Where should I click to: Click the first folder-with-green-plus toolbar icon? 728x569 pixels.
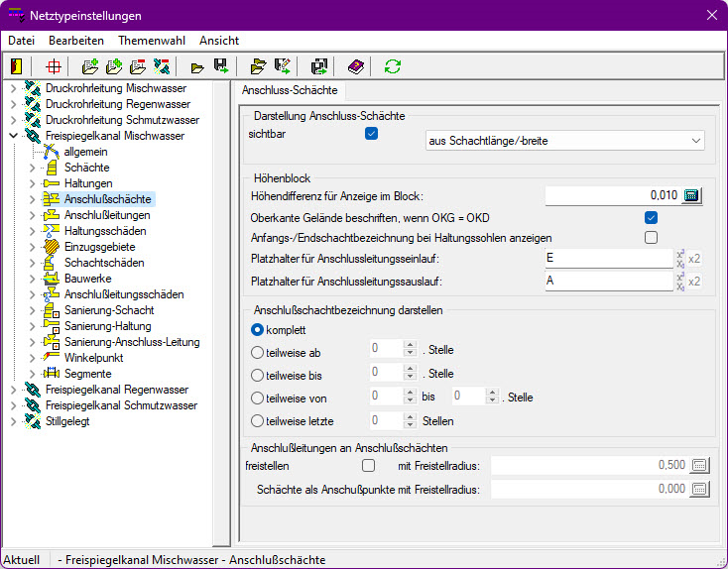pos(90,66)
